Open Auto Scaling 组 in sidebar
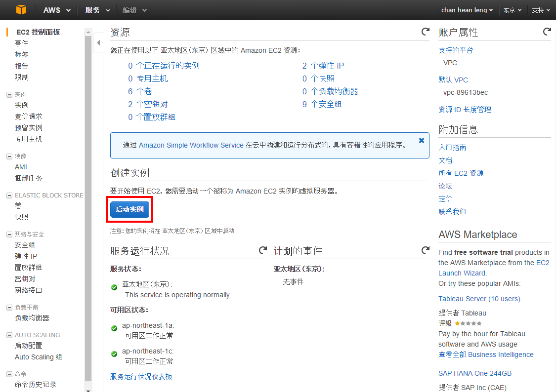Image resolution: width=556 pixels, height=392 pixels. [38, 357]
